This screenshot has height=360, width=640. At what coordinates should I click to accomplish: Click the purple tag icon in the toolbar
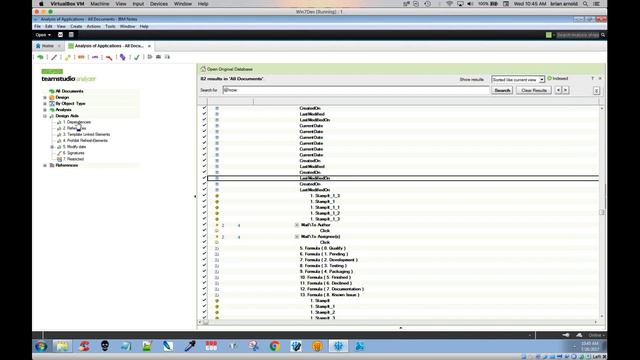[x=122, y=57]
